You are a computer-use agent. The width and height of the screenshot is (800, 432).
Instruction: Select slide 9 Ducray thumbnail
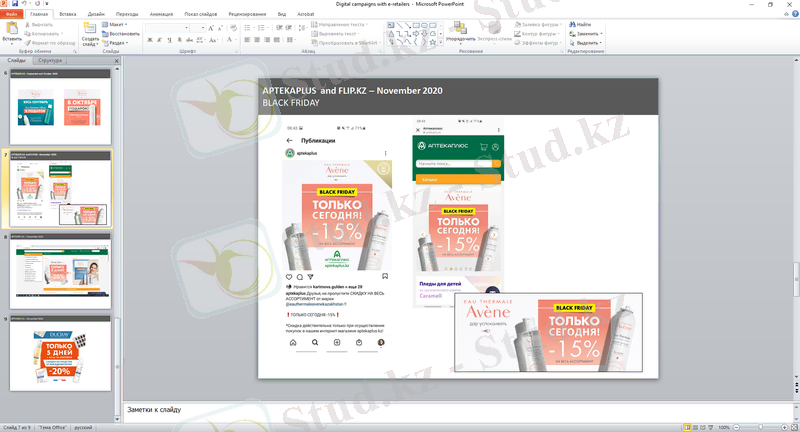tap(60, 353)
